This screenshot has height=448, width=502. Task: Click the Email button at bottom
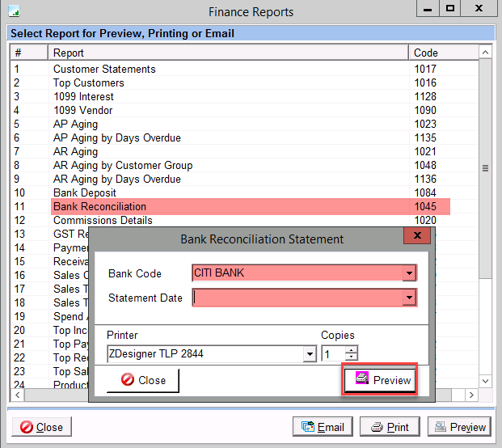click(x=322, y=427)
